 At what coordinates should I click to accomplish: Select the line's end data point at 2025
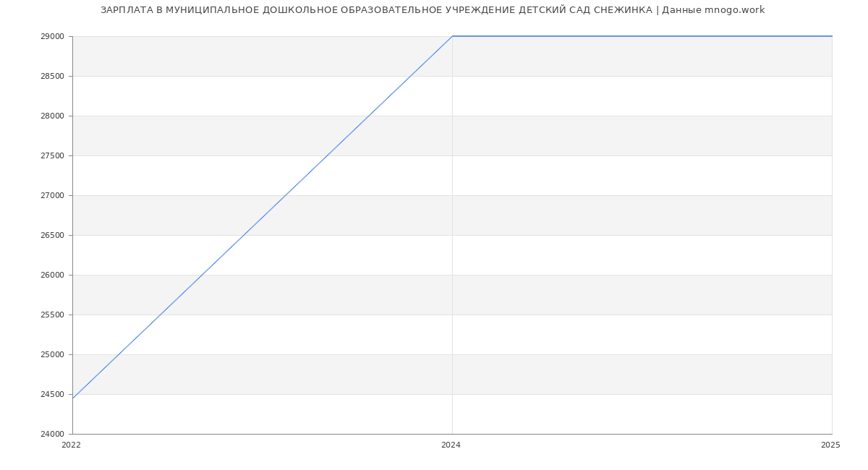point(832,36)
